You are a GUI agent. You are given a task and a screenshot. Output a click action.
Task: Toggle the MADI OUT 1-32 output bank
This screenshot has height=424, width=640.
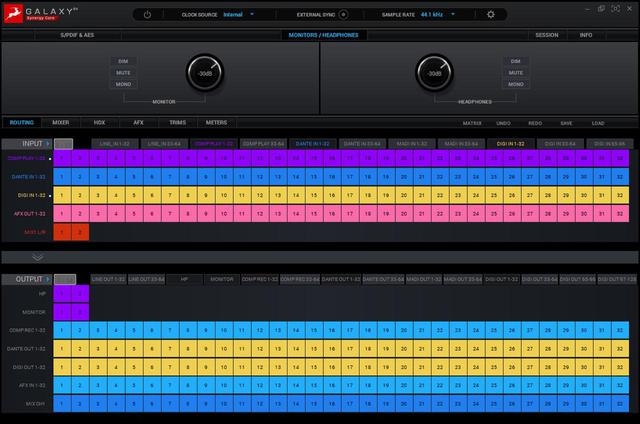(x=424, y=279)
